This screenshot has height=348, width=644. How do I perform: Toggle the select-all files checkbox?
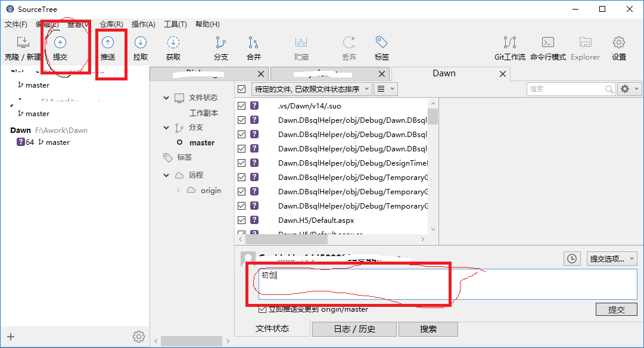(241, 89)
